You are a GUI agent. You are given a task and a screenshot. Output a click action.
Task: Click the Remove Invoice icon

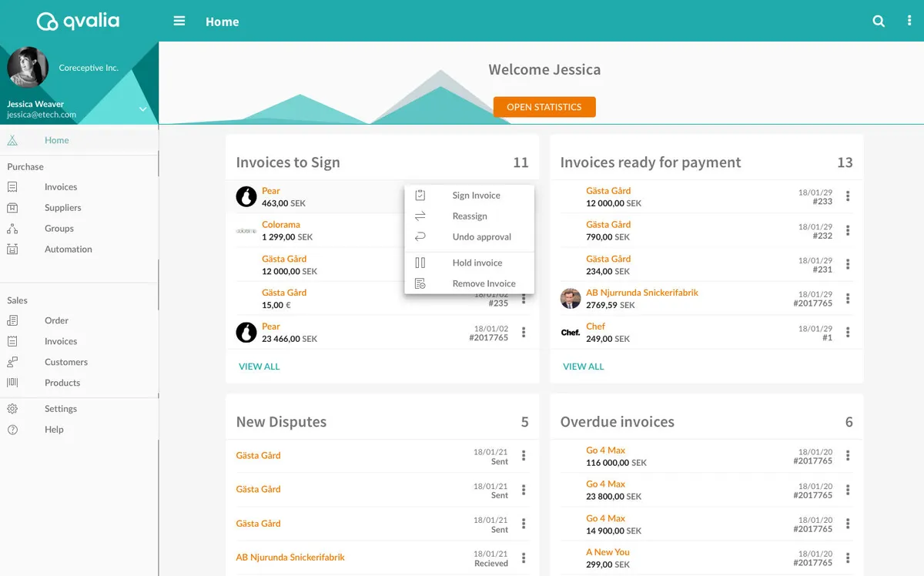[x=420, y=283]
